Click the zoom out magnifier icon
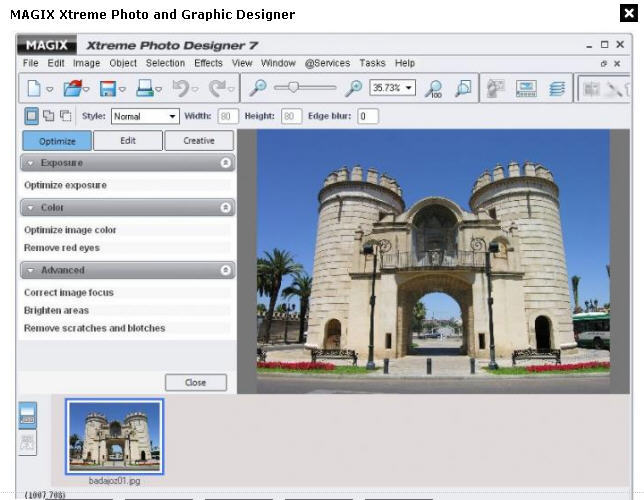 (x=258, y=88)
